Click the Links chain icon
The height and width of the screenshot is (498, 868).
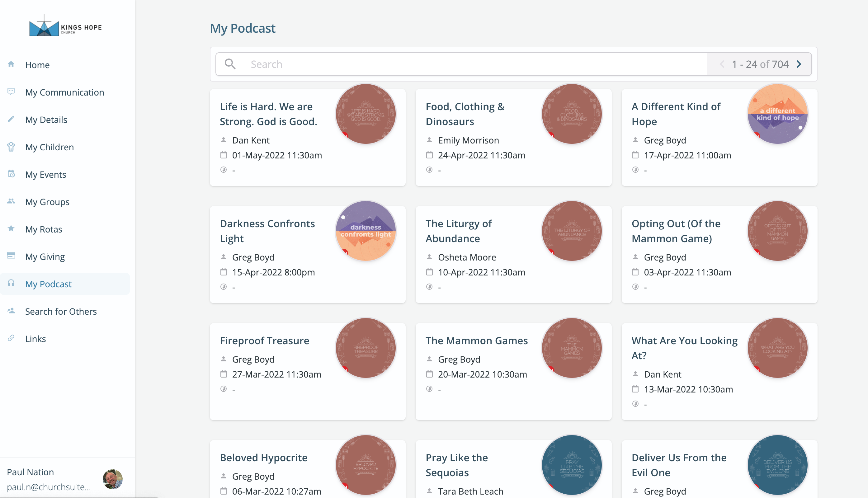point(11,338)
